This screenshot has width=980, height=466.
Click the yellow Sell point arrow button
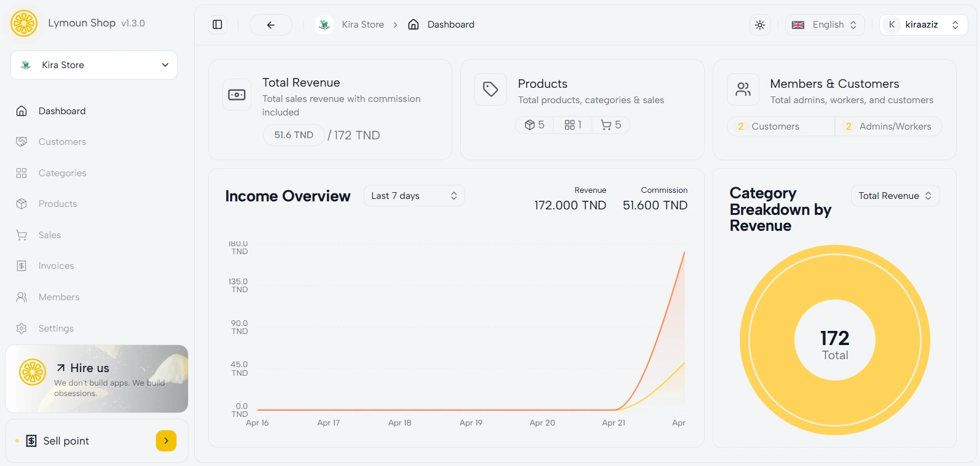point(166,441)
